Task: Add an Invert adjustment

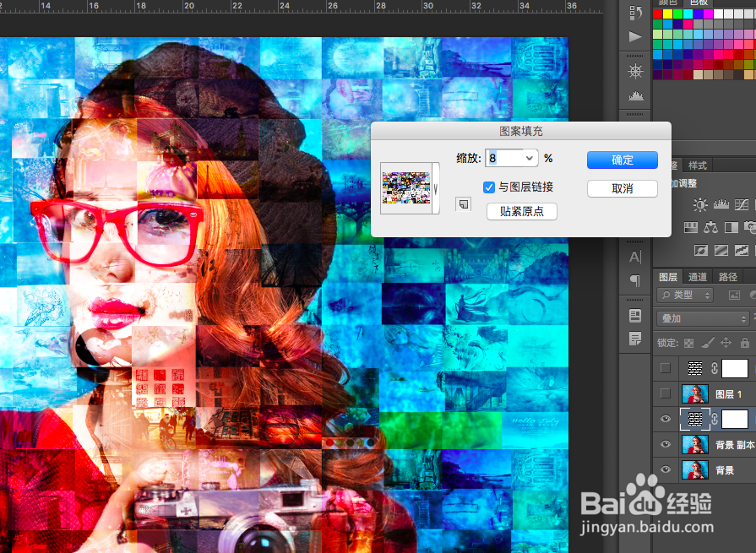Action: pyautogui.click(x=700, y=250)
